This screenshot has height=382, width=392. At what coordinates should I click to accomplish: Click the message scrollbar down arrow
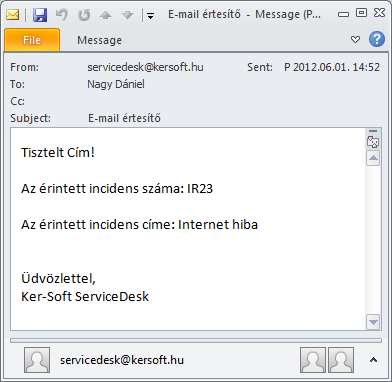[x=373, y=322]
